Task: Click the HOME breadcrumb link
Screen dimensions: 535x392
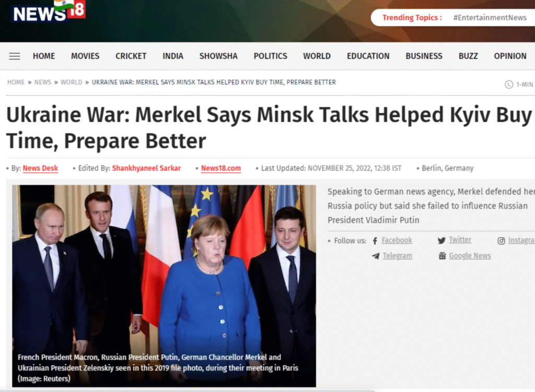Action: tap(16, 82)
